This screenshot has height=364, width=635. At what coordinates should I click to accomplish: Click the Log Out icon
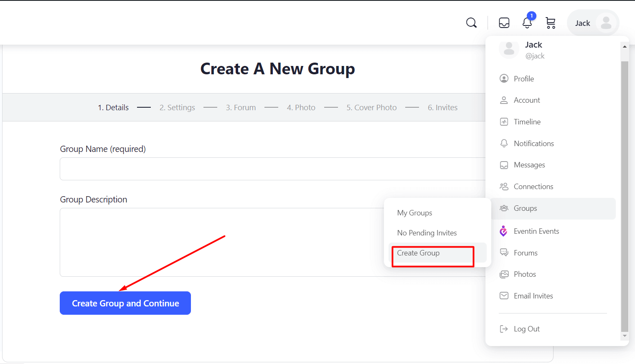point(504,329)
